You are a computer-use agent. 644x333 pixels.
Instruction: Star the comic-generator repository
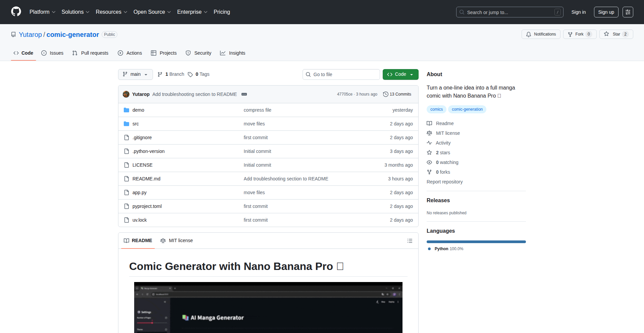point(612,34)
